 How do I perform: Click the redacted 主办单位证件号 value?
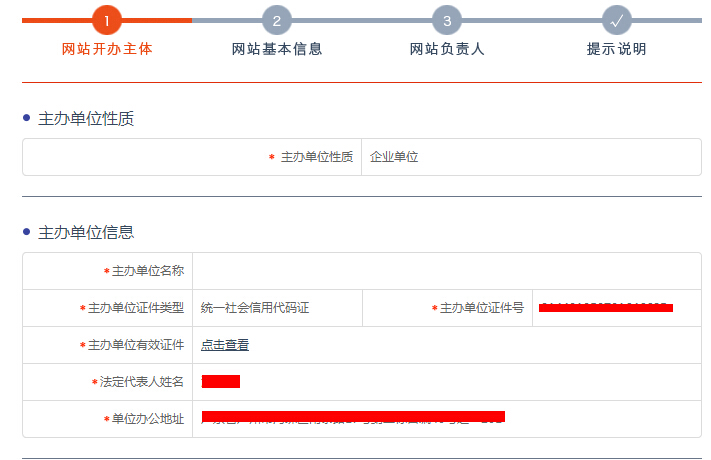[605, 308]
